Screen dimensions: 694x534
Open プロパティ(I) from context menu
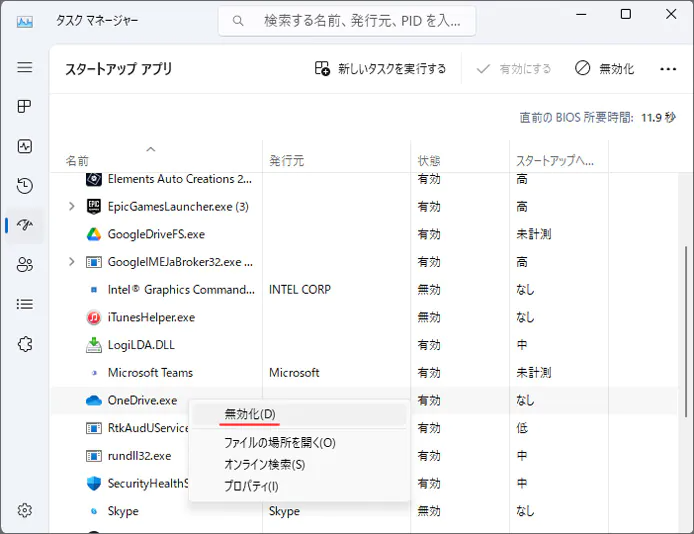tap(251, 486)
